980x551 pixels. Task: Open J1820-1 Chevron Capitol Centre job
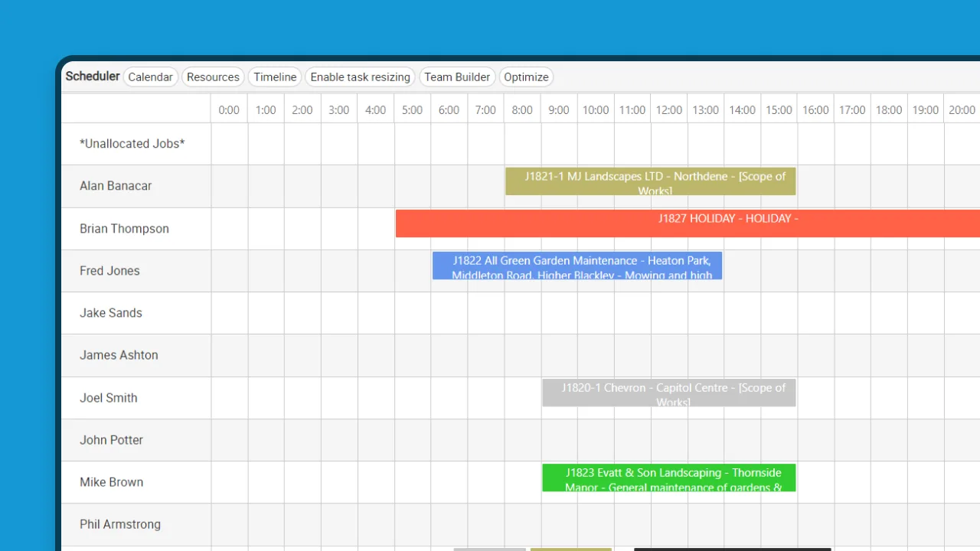669,393
